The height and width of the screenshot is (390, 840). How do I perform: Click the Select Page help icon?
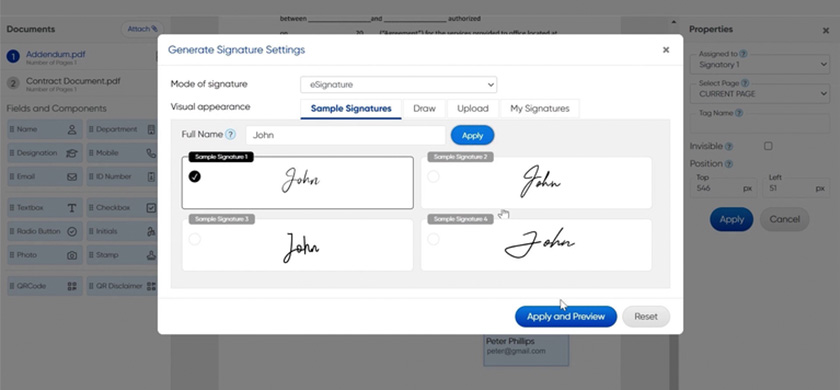coord(745,84)
